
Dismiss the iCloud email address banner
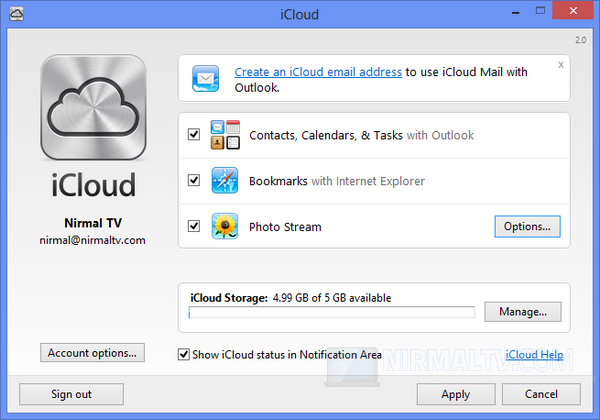[x=561, y=65]
